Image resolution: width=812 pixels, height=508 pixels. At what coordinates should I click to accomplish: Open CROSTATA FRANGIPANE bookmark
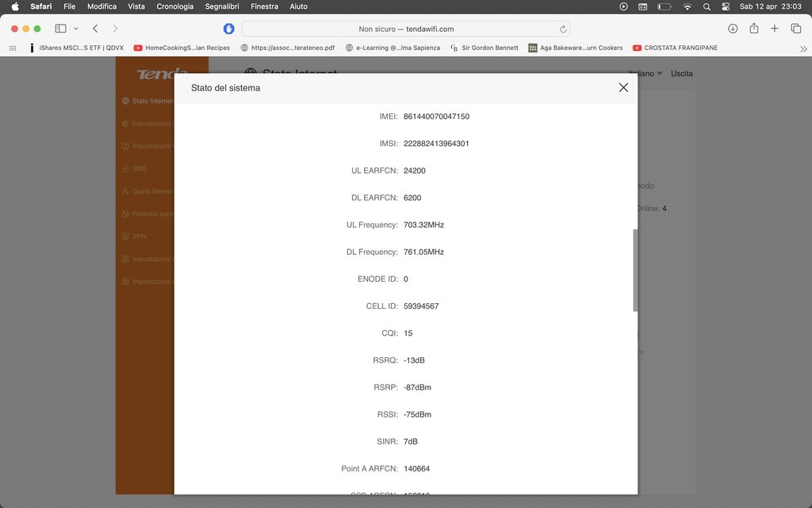click(x=676, y=48)
